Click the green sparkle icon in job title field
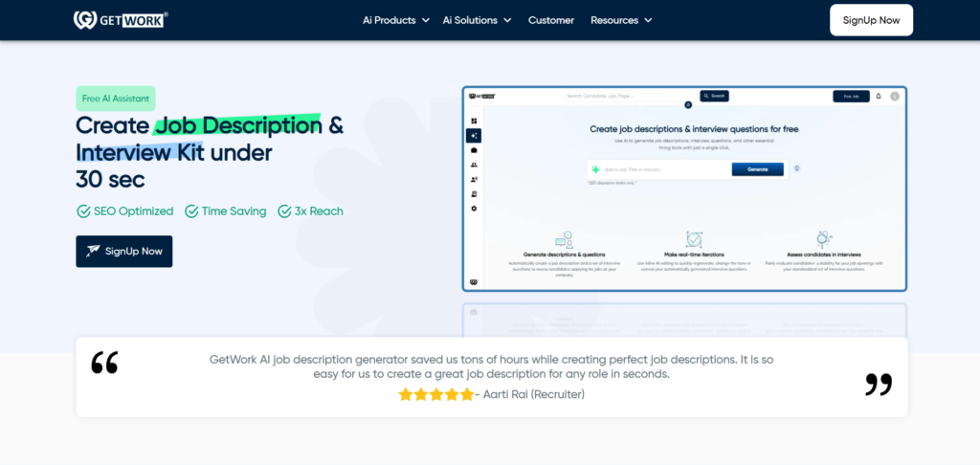This screenshot has width=980, height=465. [x=595, y=169]
